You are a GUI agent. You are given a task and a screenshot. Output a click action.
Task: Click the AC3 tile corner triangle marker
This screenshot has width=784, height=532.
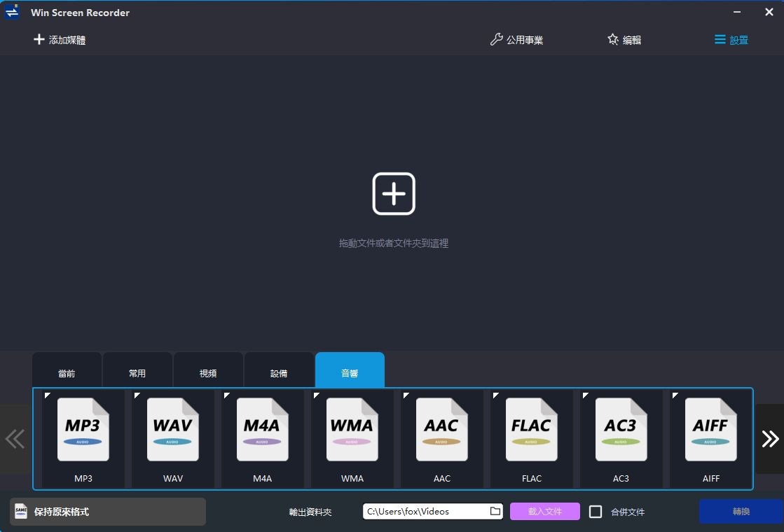(x=585, y=395)
